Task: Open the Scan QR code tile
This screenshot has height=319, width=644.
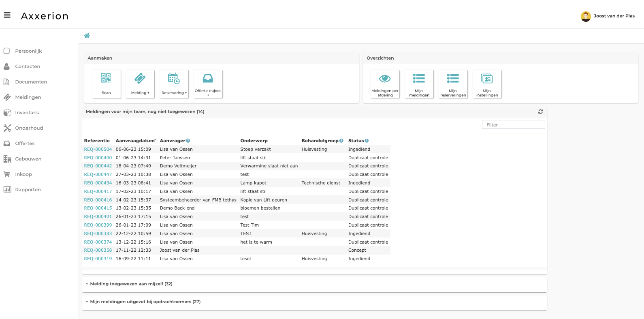Action: click(106, 83)
